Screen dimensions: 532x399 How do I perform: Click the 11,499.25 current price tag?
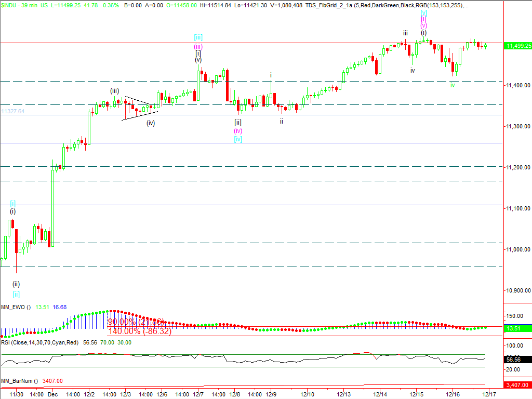[x=517, y=46]
